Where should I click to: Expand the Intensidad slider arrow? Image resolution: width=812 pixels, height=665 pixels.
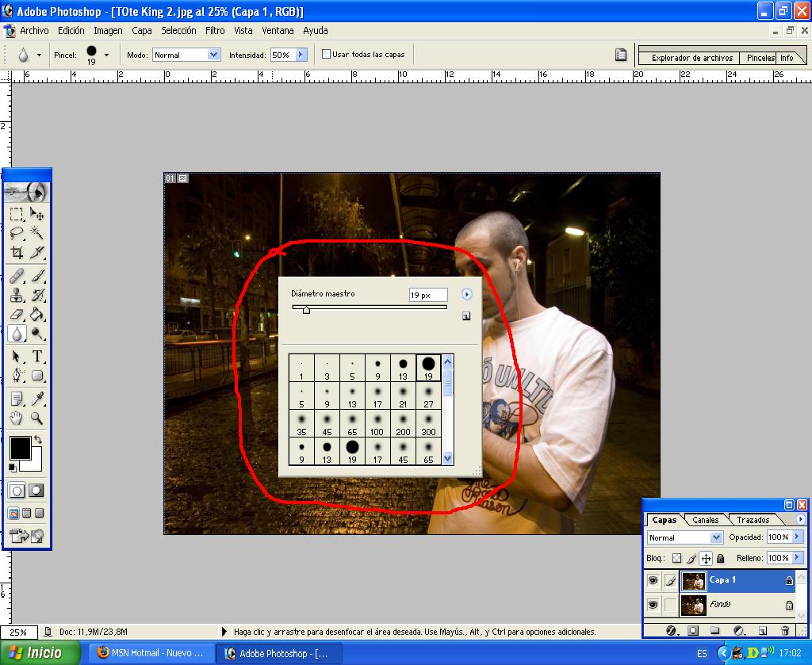click(301, 55)
